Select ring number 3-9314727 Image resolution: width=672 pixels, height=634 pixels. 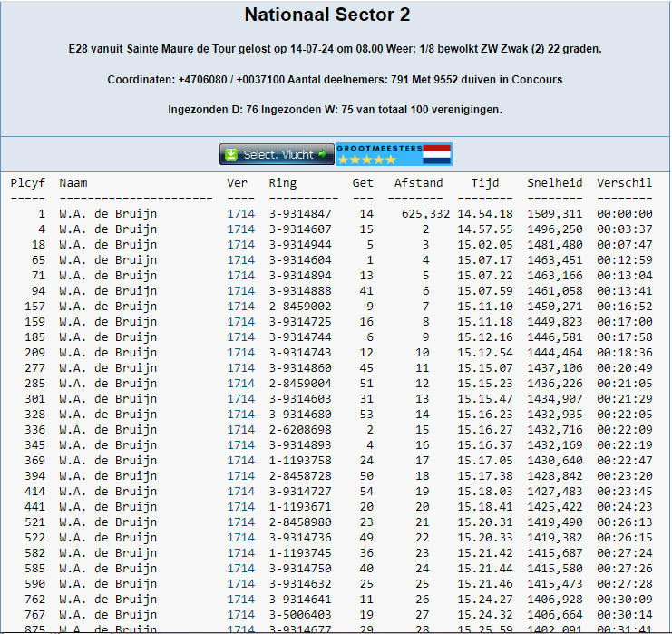click(x=300, y=492)
